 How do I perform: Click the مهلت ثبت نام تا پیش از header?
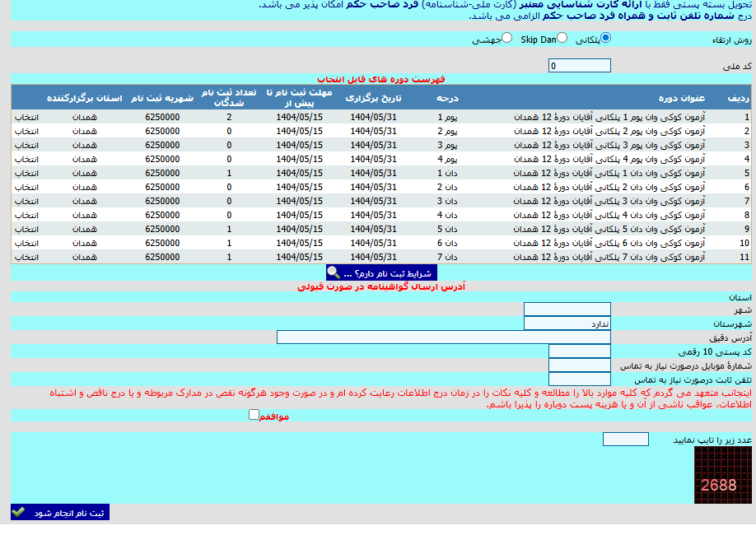[x=300, y=98]
